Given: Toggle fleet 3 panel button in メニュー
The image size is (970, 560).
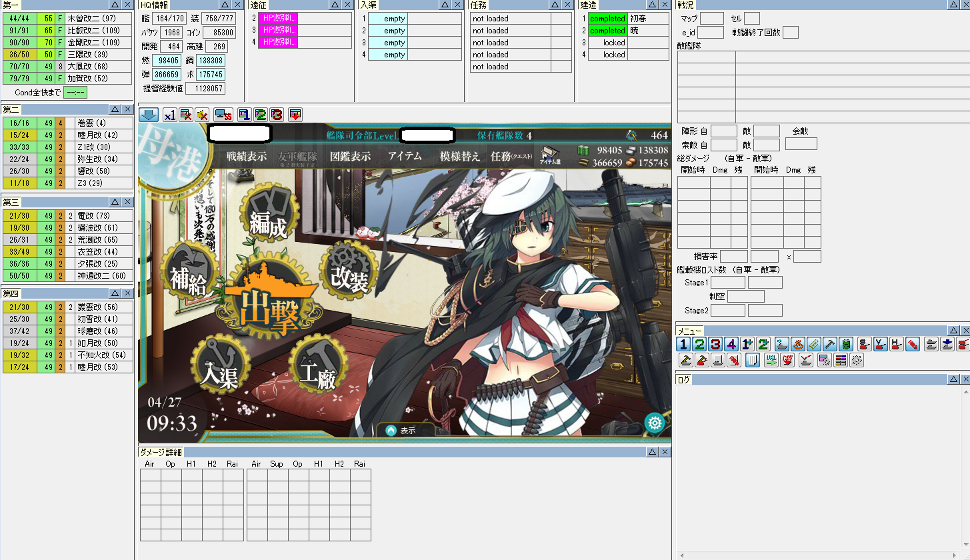Looking at the screenshot, I should point(715,344).
